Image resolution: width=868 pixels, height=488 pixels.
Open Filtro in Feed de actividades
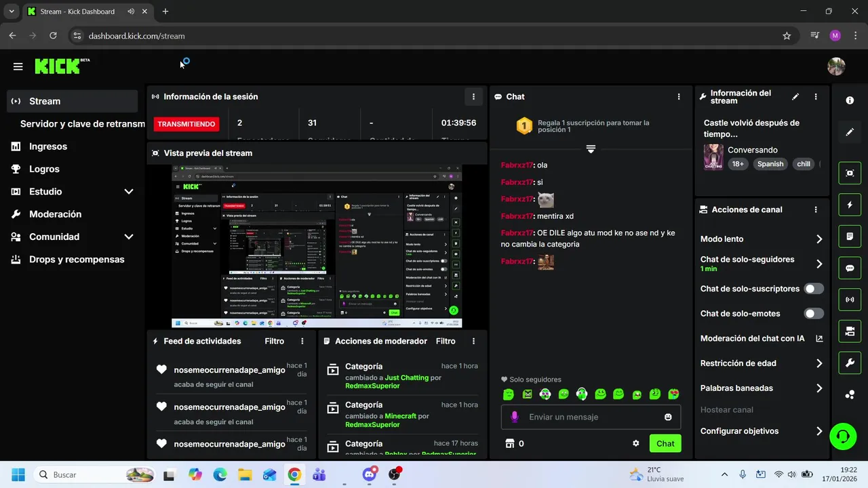click(x=274, y=342)
